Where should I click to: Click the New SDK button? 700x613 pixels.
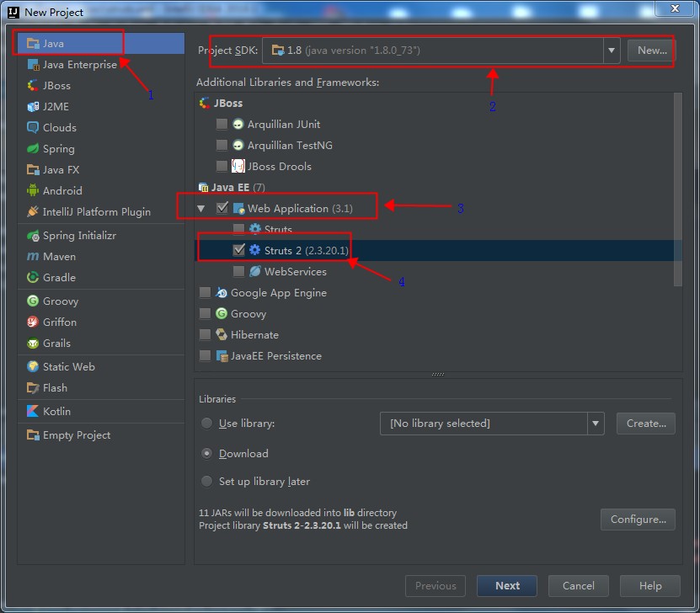[x=652, y=51]
